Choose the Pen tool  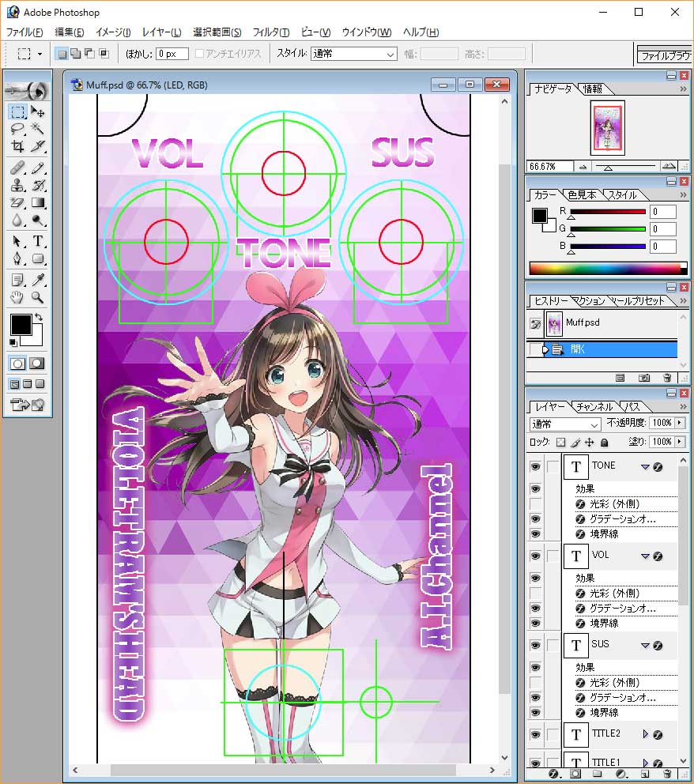point(18,258)
